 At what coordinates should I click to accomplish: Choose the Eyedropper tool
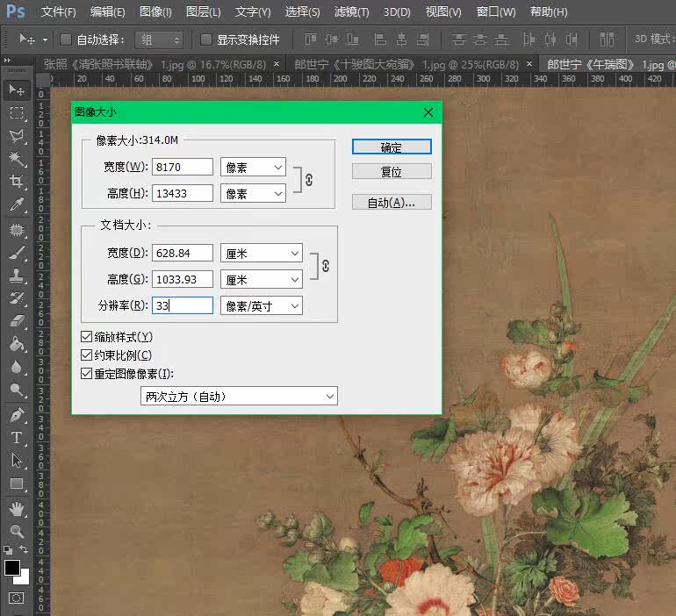(x=17, y=205)
